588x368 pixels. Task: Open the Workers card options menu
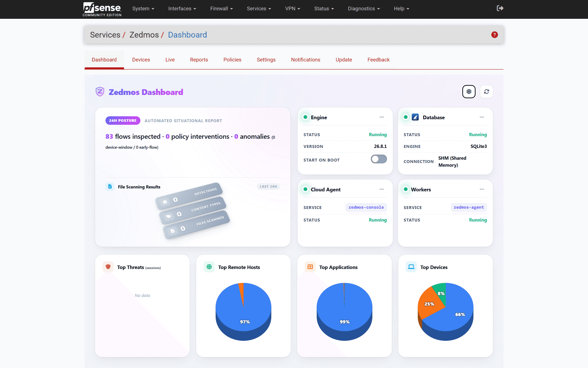pos(482,189)
